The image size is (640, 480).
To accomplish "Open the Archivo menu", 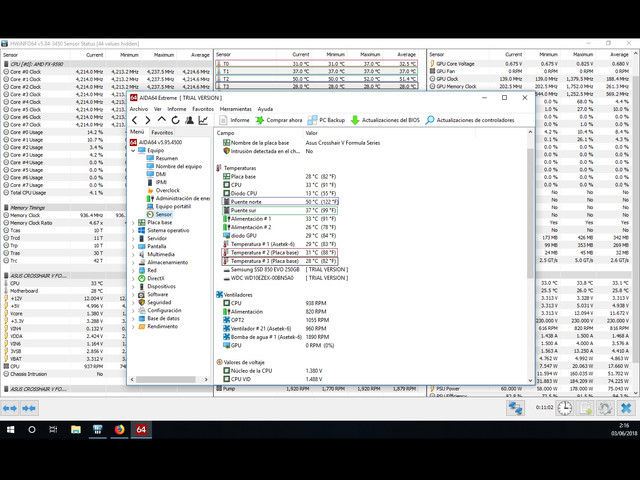I will (x=139, y=109).
